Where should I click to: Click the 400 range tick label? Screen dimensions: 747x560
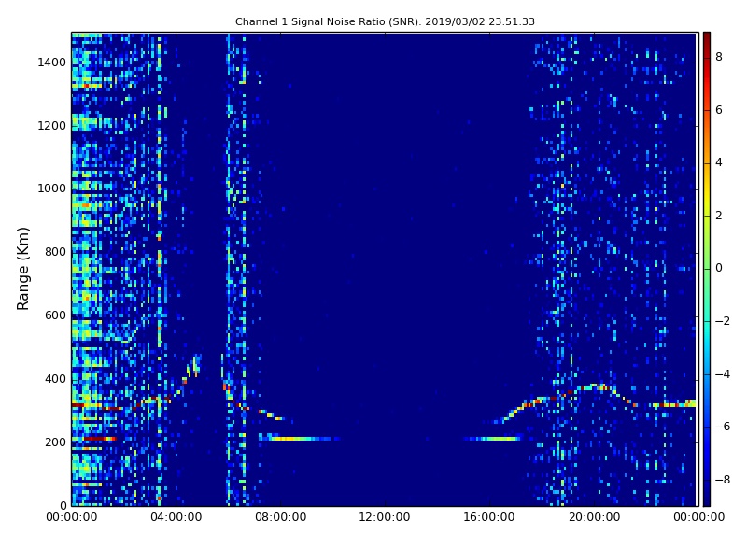click(55, 379)
